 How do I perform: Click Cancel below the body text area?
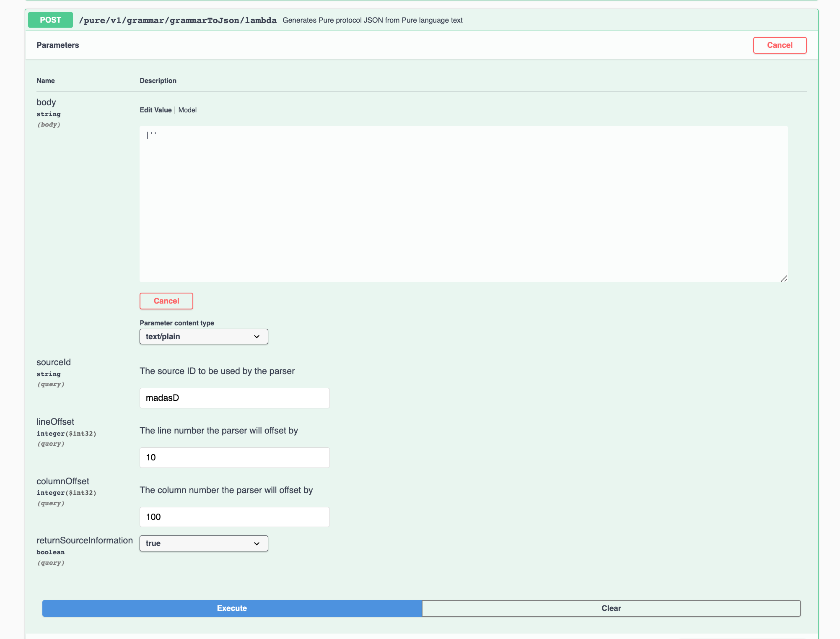166,301
